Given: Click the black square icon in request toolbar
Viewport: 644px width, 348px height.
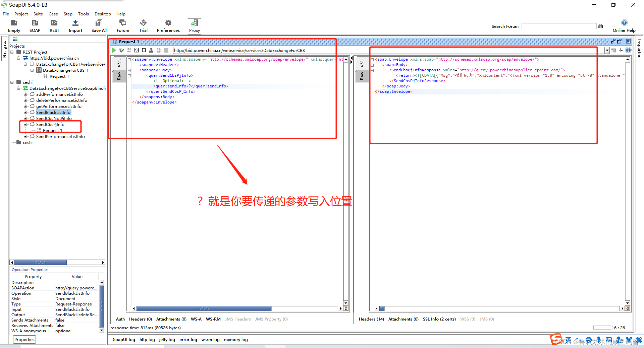Looking at the screenshot, I should 144,50.
